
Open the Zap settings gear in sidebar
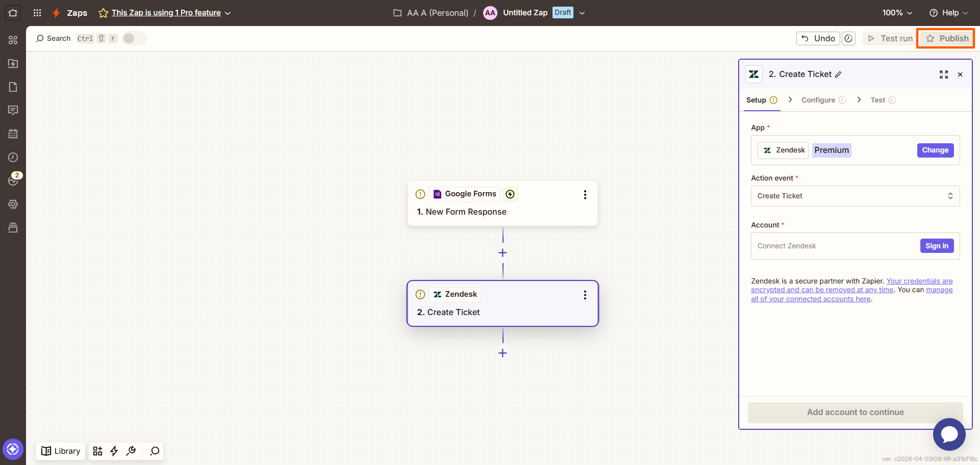pos(13,204)
